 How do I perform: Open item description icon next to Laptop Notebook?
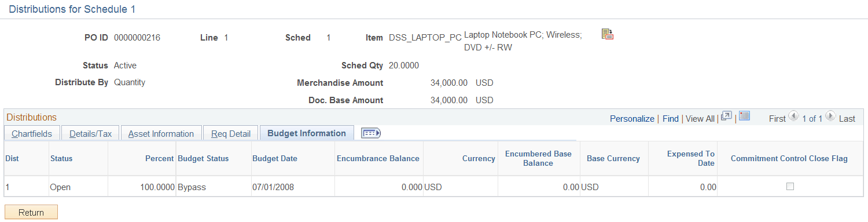(607, 34)
